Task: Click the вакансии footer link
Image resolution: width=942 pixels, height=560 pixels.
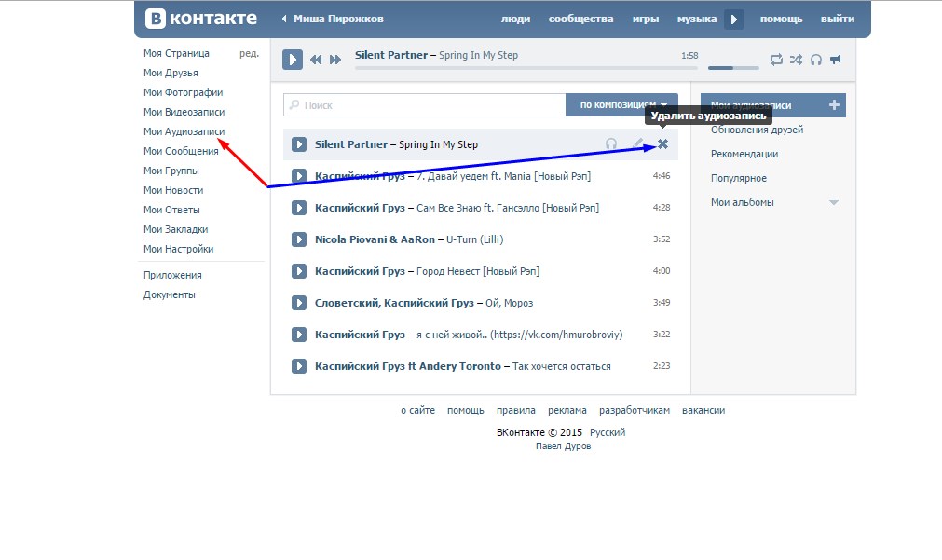Action: click(703, 410)
